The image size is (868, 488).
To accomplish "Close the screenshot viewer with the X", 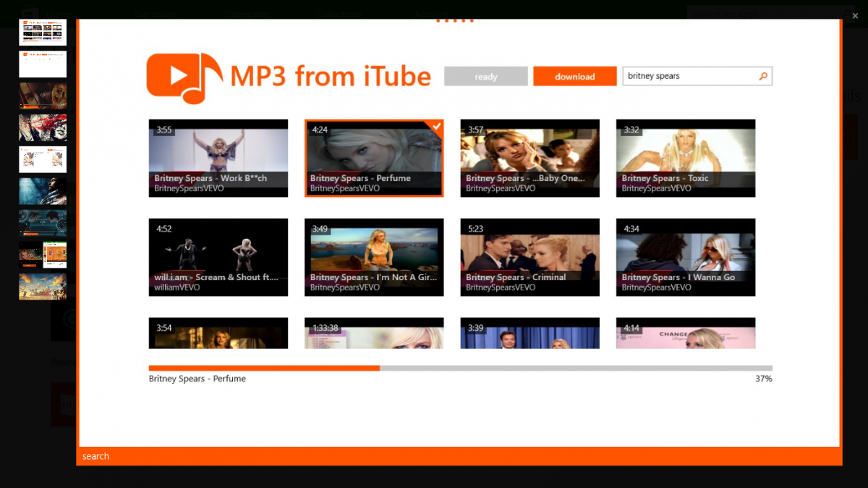I will coord(855,16).
